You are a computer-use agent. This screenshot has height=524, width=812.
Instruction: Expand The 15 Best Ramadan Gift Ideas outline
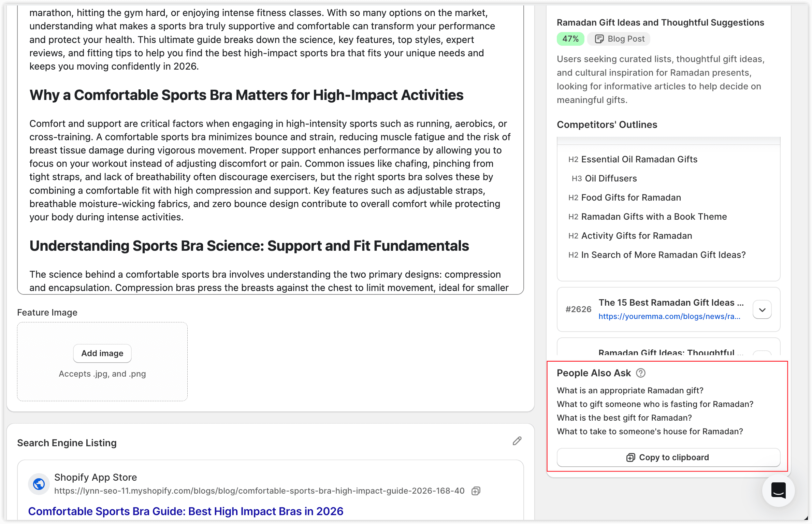pyautogui.click(x=762, y=309)
